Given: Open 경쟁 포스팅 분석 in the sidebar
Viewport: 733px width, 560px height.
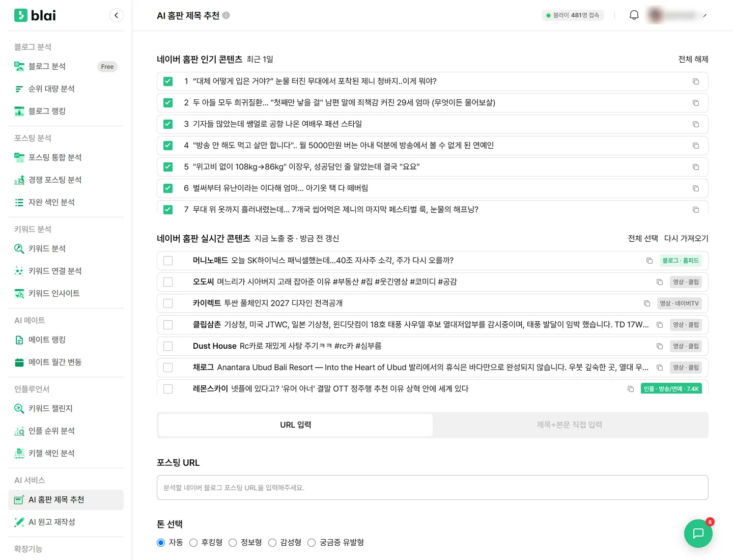Looking at the screenshot, I should tap(66, 180).
